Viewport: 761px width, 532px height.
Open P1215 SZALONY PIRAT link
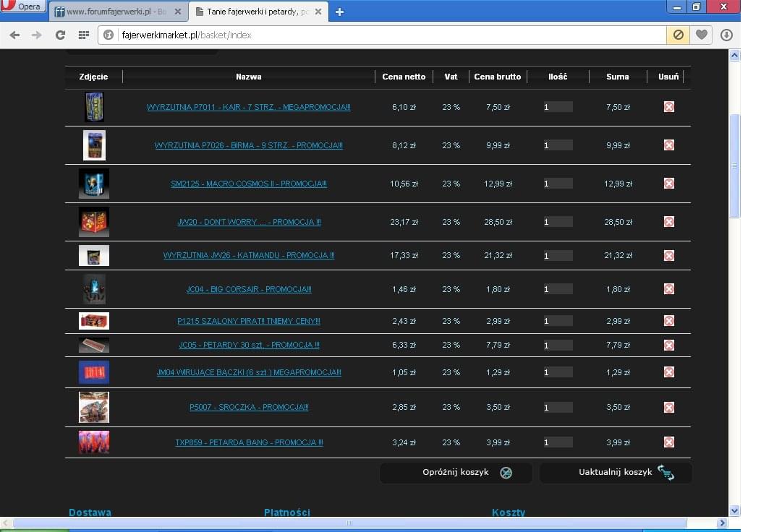pyautogui.click(x=249, y=321)
